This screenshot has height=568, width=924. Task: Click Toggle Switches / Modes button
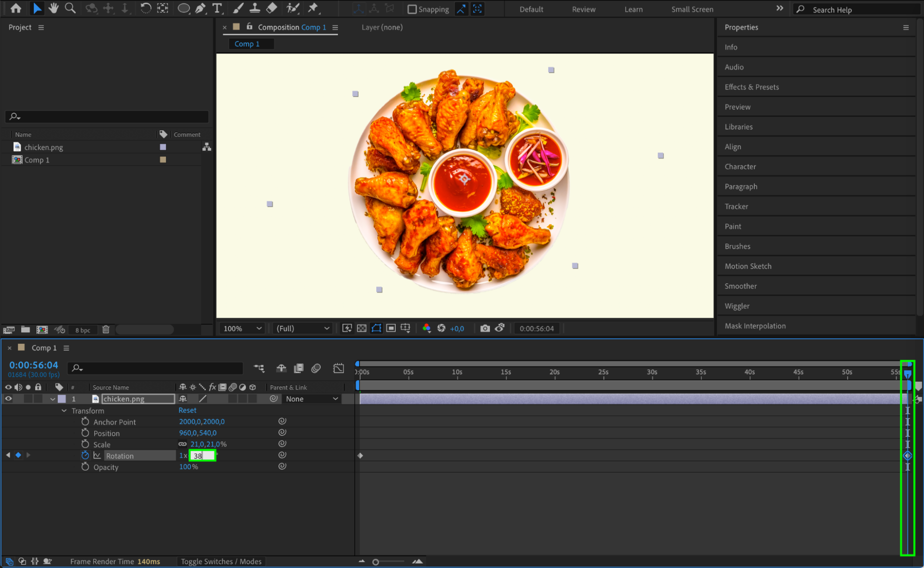pyautogui.click(x=221, y=561)
